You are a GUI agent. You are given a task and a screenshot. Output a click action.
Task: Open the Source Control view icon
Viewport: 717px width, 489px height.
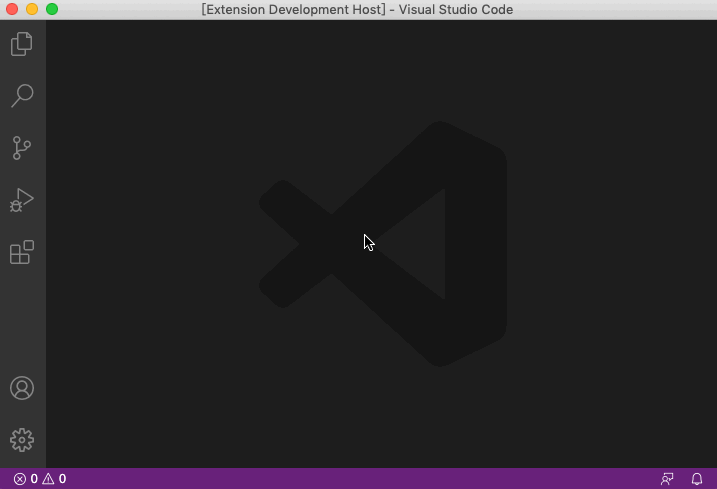21,148
